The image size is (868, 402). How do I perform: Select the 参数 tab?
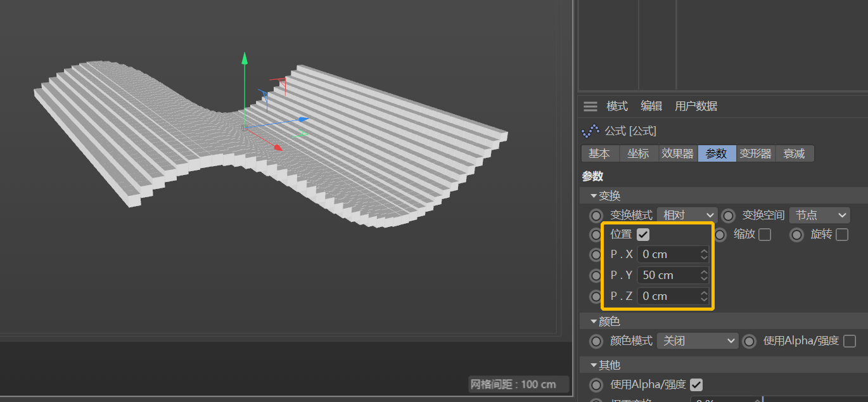(717, 153)
